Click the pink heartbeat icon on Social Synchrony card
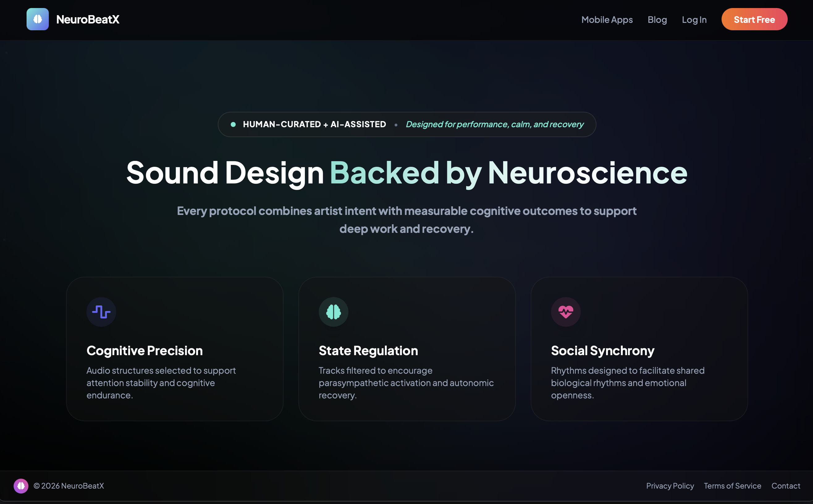The image size is (813, 504). (565, 312)
